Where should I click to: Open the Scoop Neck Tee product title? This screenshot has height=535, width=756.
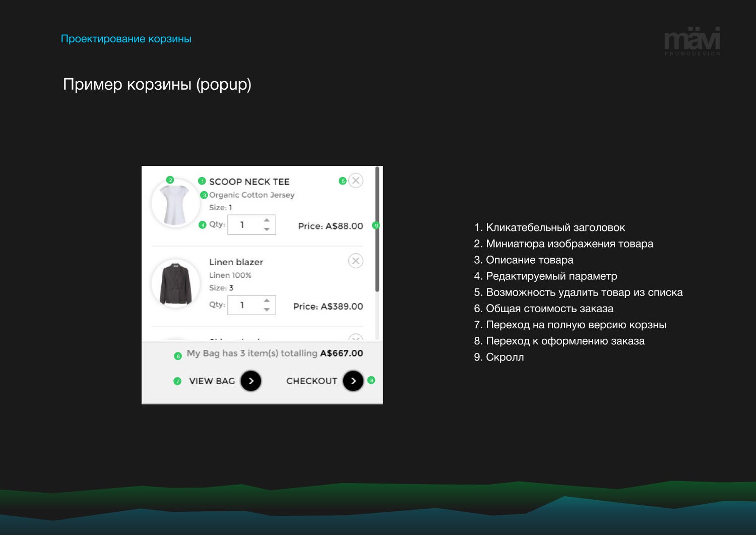pos(249,182)
